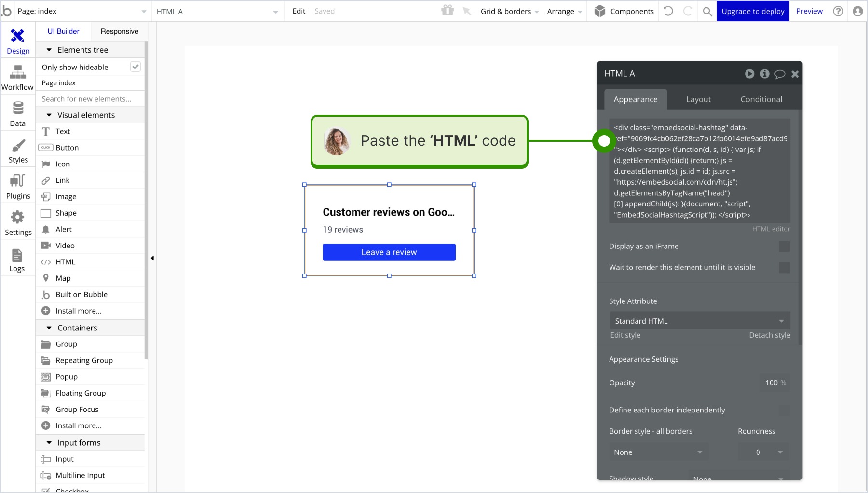Screen dimensions: 868x493
Task: Open the user account icon
Action: point(857,11)
